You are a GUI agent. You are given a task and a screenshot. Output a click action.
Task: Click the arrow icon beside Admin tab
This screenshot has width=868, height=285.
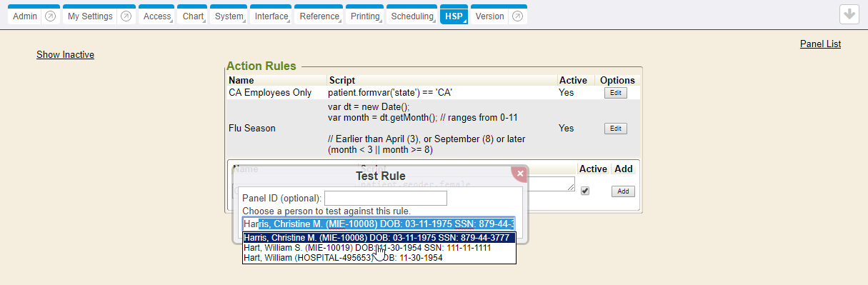(50, 16)
